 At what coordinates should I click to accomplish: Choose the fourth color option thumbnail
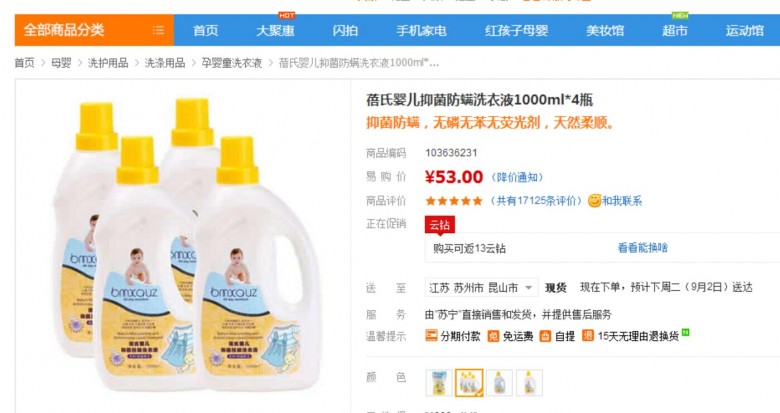tap(529, 383)
